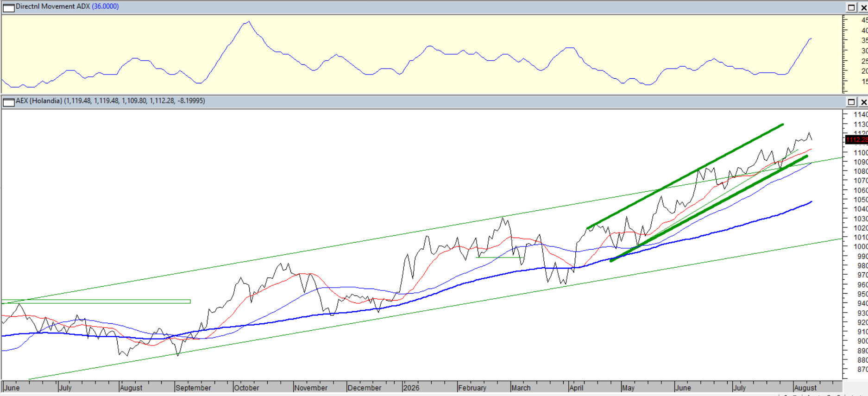
Task: Select the 'AEX {Holandia}' title label
Action: pos(39,101)
